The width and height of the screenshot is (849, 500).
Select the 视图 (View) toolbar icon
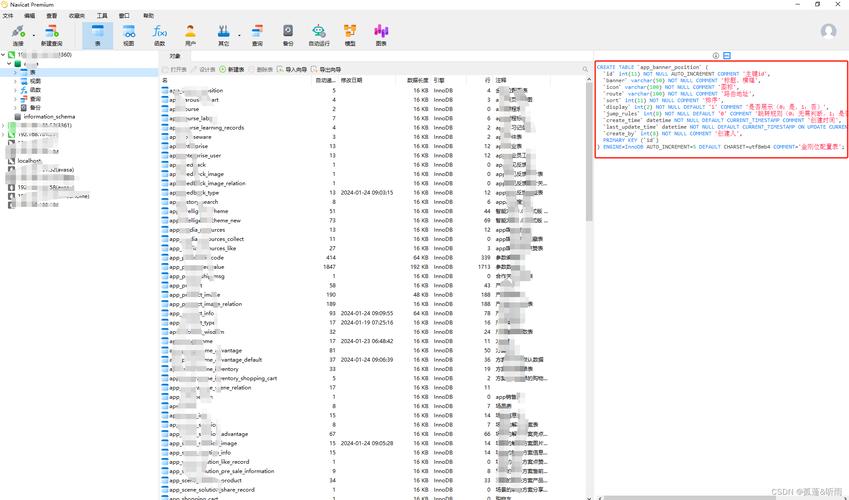pyautogui.click(x=129, y=35)
